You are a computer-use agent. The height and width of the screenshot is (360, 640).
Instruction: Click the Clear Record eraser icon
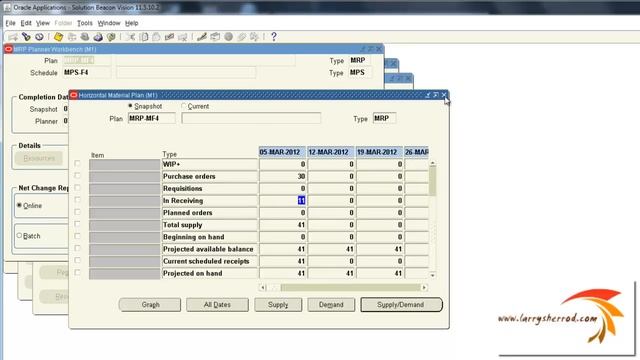coord(169,37)
